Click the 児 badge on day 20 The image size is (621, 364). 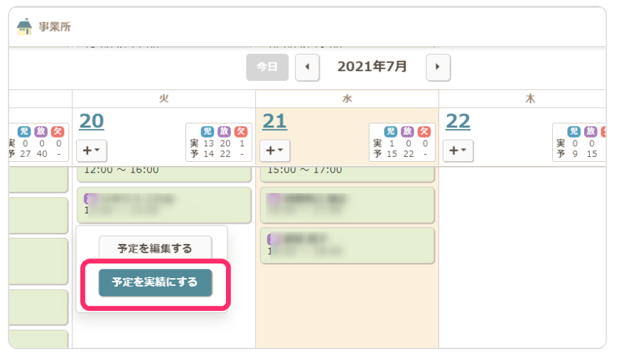click(x=207, y=131)
